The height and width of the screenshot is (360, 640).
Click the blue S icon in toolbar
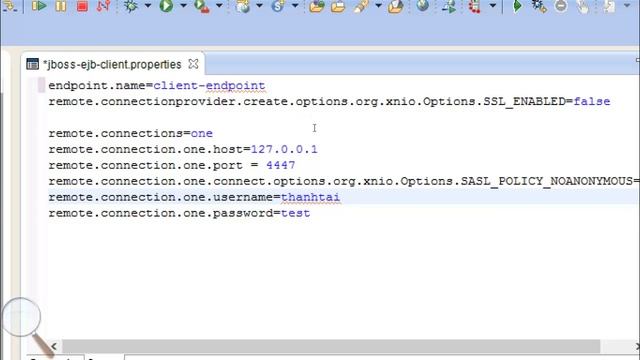click(x=278, y=6)
